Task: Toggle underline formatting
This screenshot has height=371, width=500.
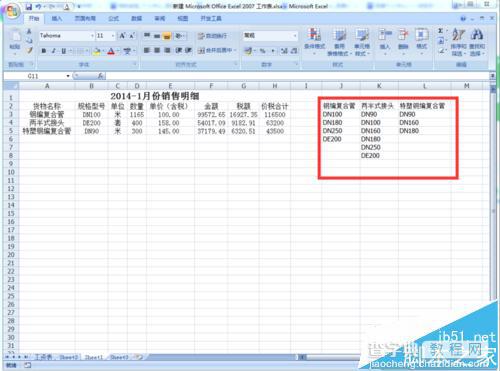Action: [x=63, y=51]
